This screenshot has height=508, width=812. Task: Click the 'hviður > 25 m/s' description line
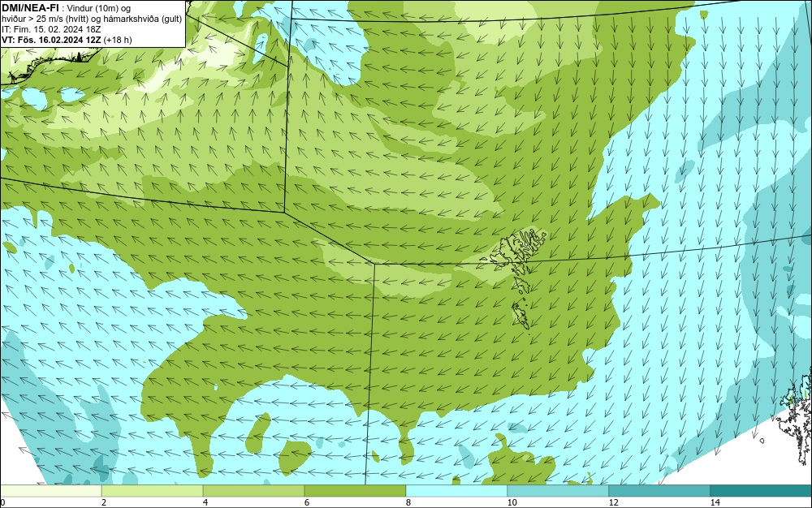pyautogui.click(x=92, y=19)
